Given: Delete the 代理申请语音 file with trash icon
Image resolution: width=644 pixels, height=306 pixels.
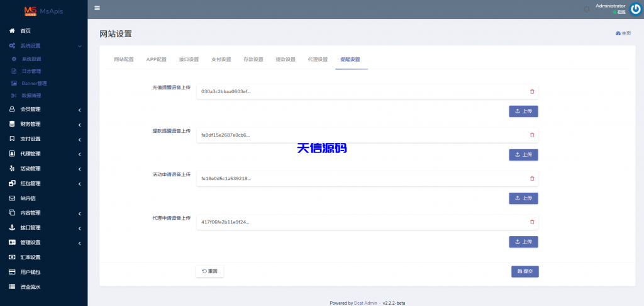Looking at the screenshot, I should (x=532, y=222).
